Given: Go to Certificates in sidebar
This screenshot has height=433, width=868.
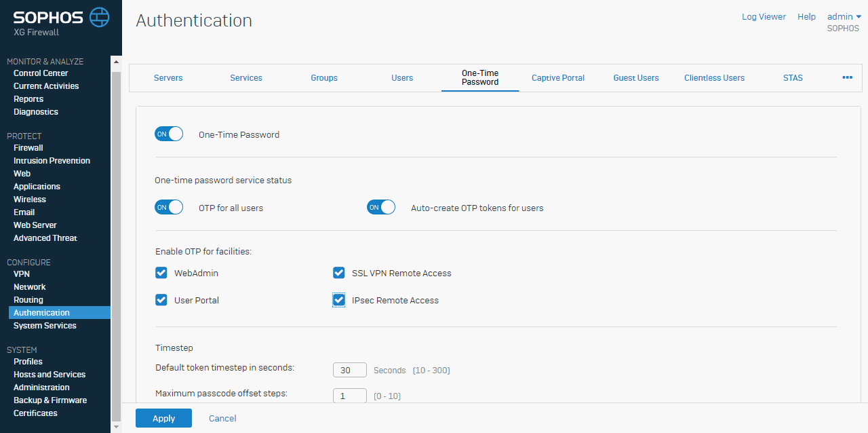Looking at the screenshot, I should coord(35,413).
